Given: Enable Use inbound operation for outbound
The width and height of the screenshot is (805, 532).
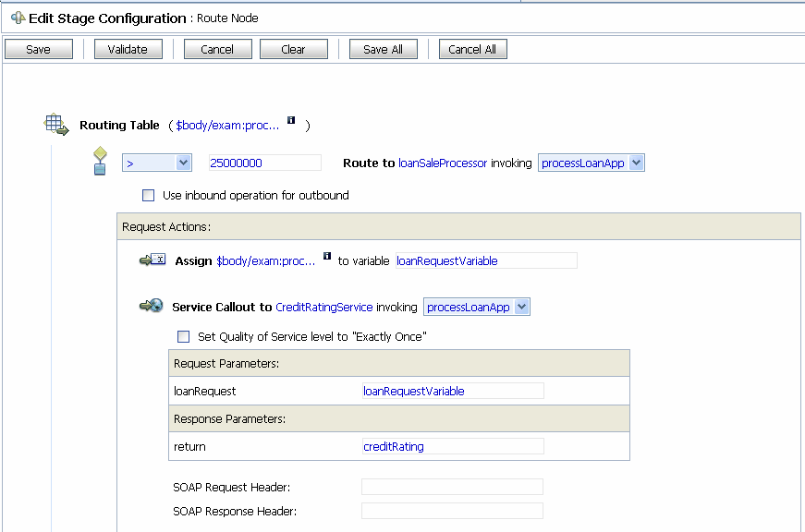Looking at the screenshot, I should [x=149, y=196].
